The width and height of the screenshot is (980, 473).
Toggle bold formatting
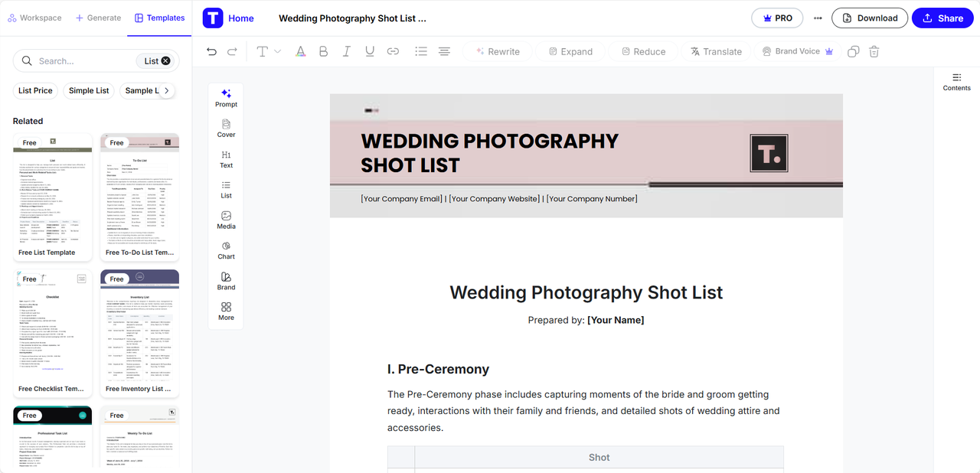tap(323, 51)
